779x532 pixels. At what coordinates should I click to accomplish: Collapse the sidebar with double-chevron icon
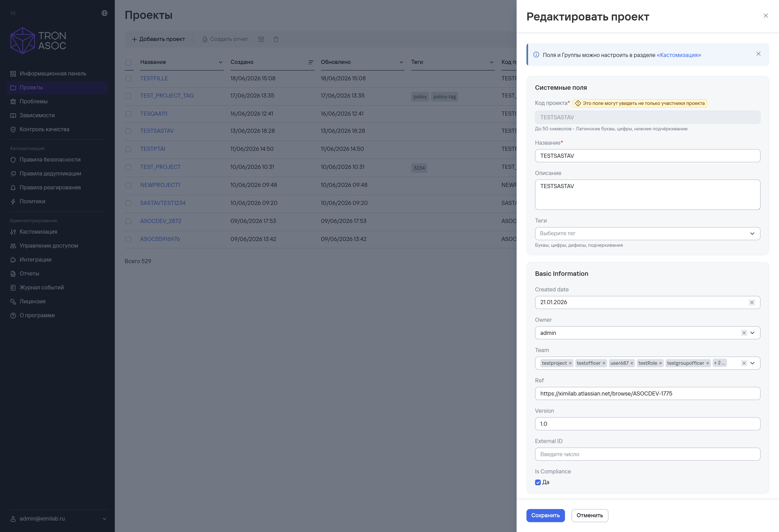tap(13, 13)
